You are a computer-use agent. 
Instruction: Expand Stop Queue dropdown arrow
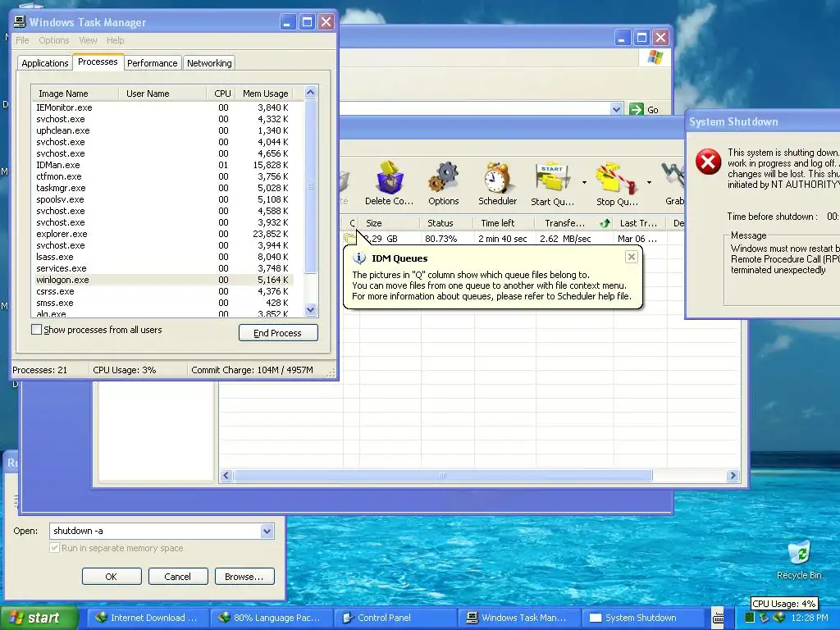pos(649,183)
